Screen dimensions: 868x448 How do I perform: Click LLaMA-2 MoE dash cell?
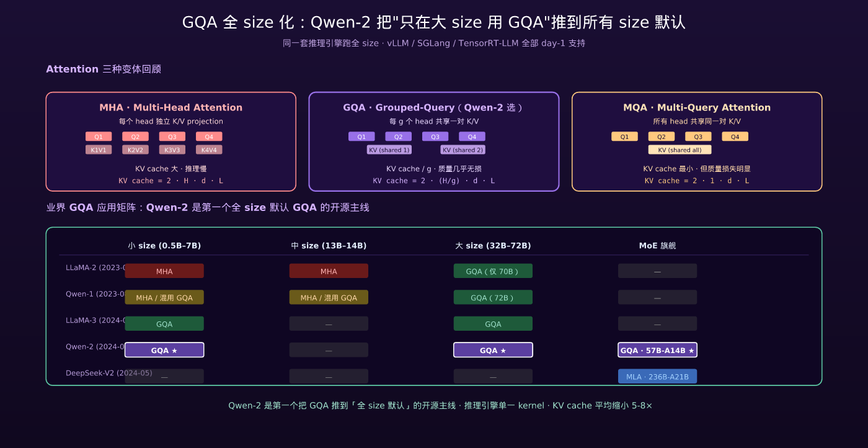point(657,271)
